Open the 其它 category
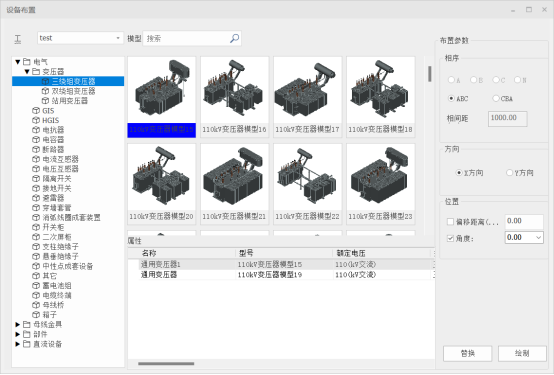Viewport: 554px width, 375px height. (x=44, y=276)
